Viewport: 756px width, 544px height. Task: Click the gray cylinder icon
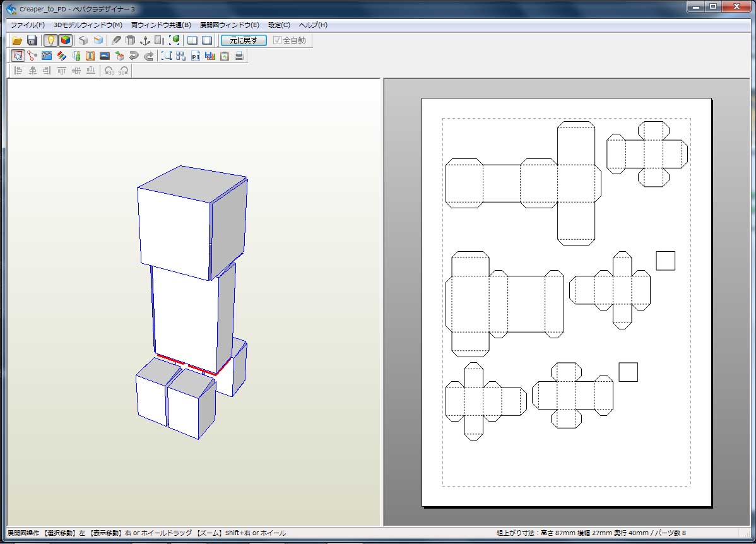coord(130,40)
